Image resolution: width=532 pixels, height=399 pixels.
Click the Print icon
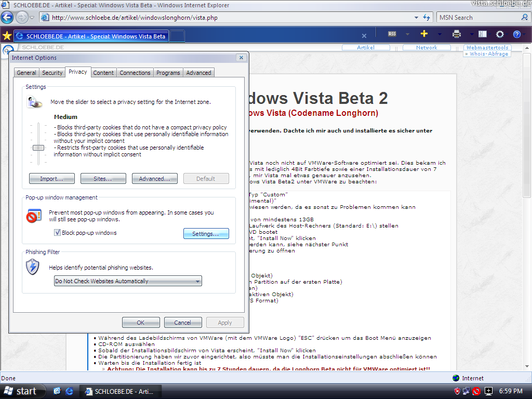point(457,34)
